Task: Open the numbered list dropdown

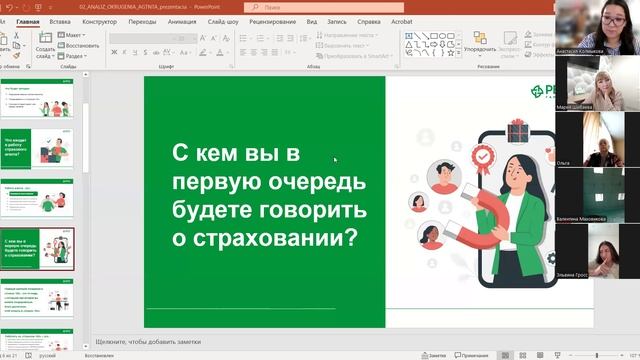Action: click(x=262, y=38)
